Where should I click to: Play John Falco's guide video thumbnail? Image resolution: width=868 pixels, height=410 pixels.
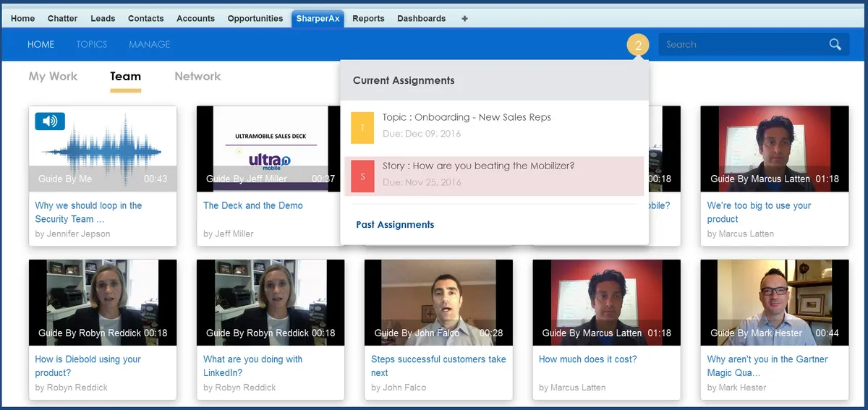[x=438, y=303]
